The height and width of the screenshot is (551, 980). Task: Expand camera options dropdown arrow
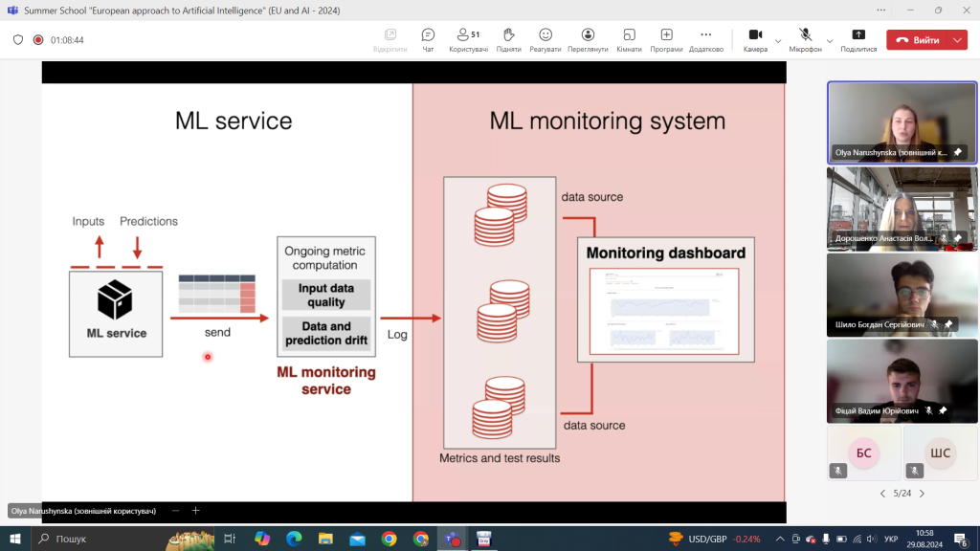[778, 40]
